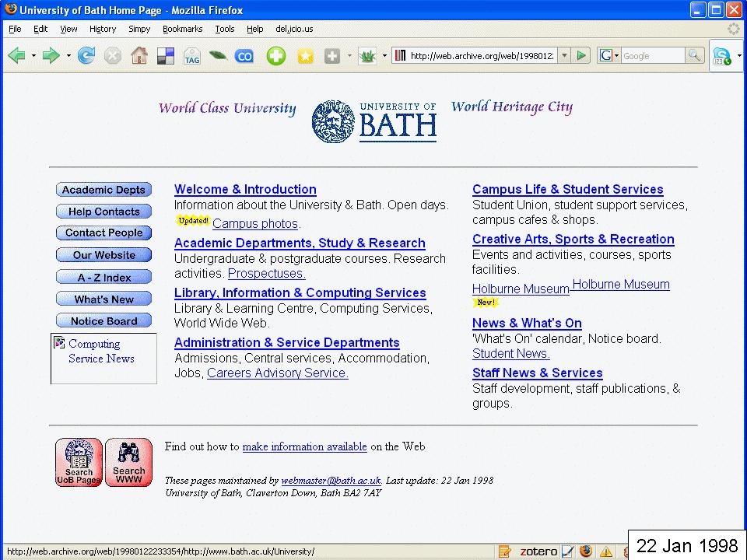Open the orange notepad status bar icon
The width and height of the screenshot is (747, 560).
pyautogui.click(x=504, y=551)
